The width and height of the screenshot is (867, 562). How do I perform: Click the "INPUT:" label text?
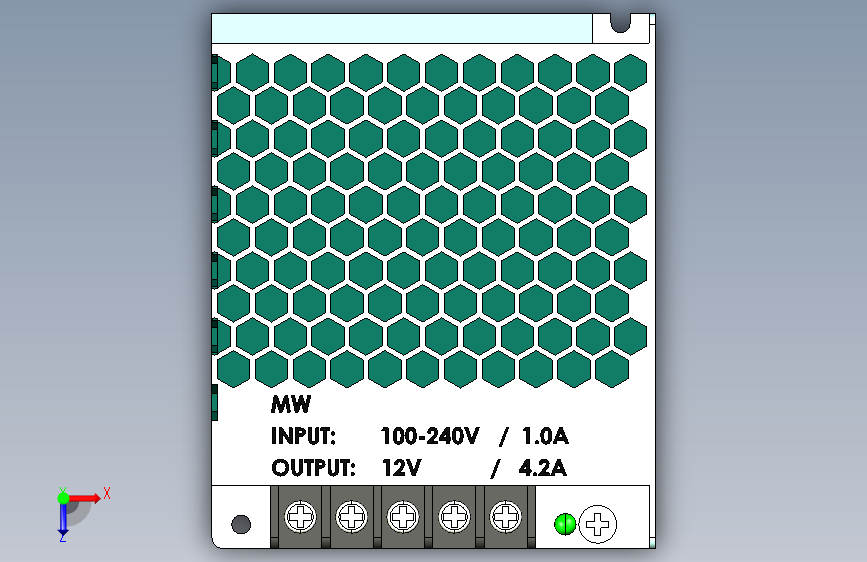pos(304,436)
